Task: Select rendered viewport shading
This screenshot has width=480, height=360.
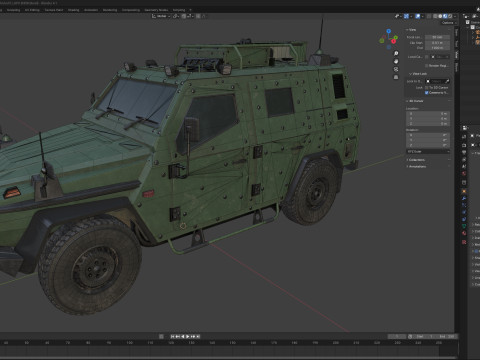Action: tap(450, 16)
